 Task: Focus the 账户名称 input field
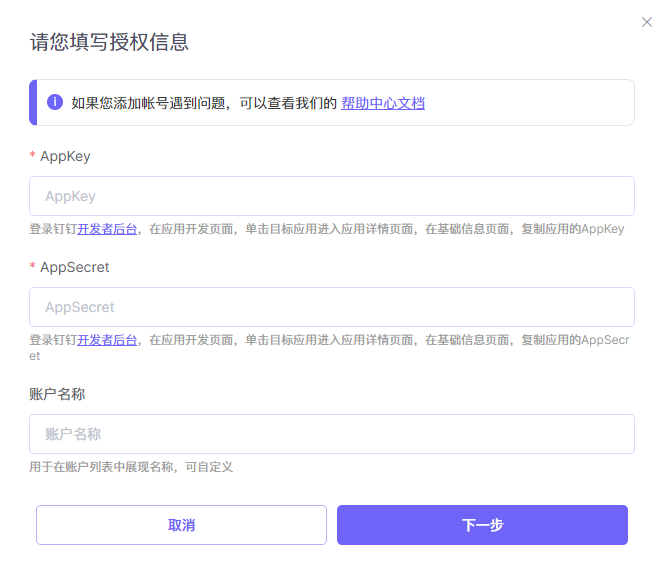tap(332, 434)
